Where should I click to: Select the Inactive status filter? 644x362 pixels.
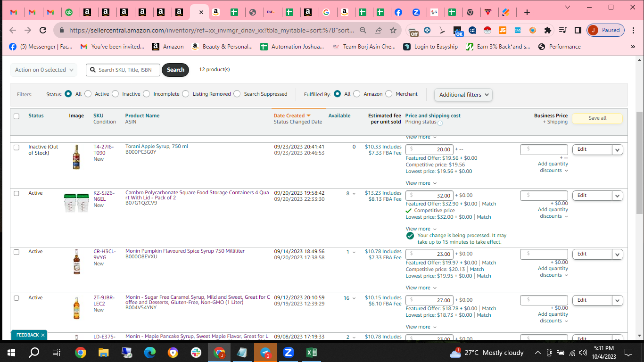tap(116, 94)
